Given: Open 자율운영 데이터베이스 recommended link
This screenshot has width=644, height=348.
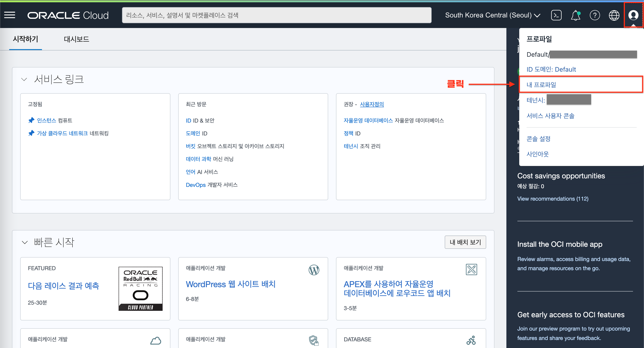Looking at the screenshot, I should click(x=368, y=120).
